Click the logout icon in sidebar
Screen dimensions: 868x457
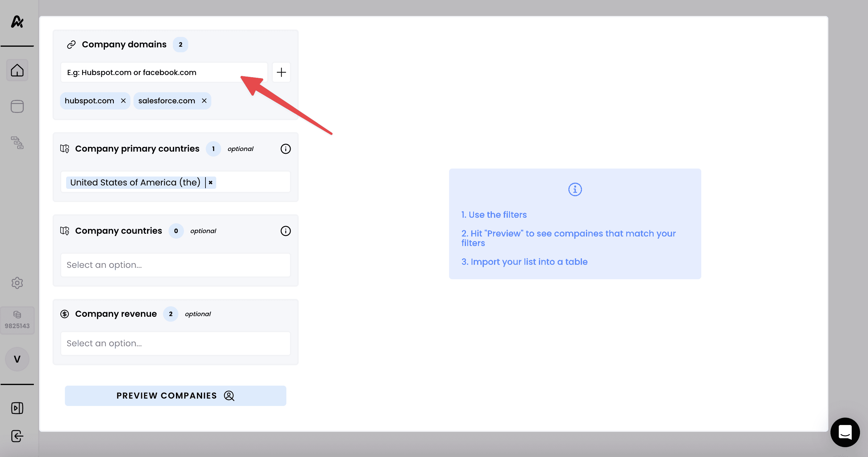(17, 436)
